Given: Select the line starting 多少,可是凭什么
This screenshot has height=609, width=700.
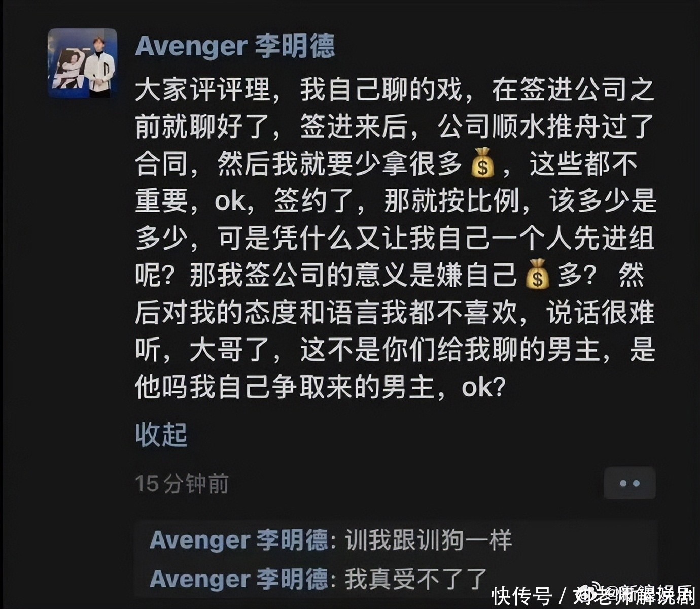Looking at the screenshot, I should coord(395,238).
